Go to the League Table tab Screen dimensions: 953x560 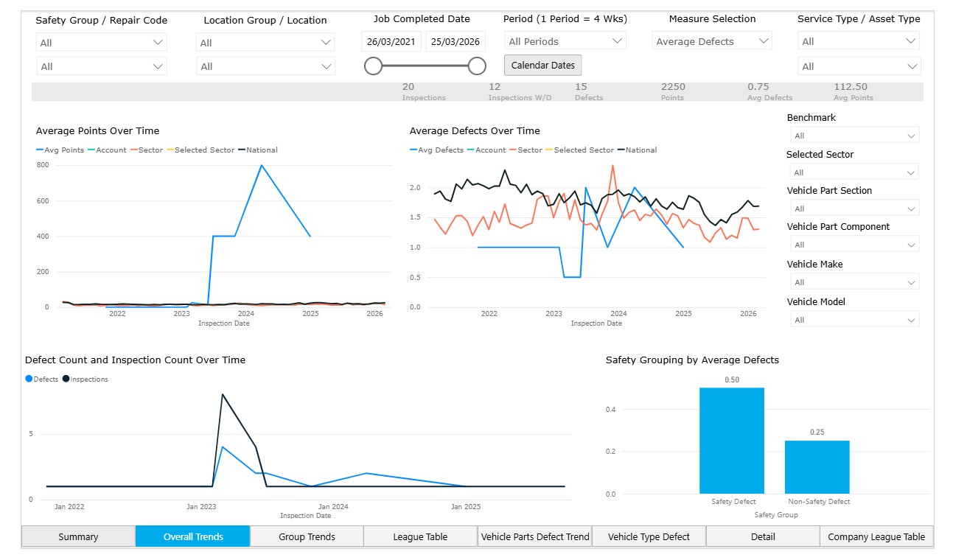[x=420, y=536]
